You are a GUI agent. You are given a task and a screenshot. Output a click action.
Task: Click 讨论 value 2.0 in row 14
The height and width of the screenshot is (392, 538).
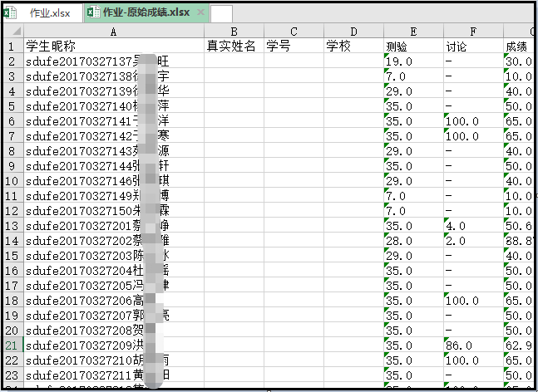point(473,241)
